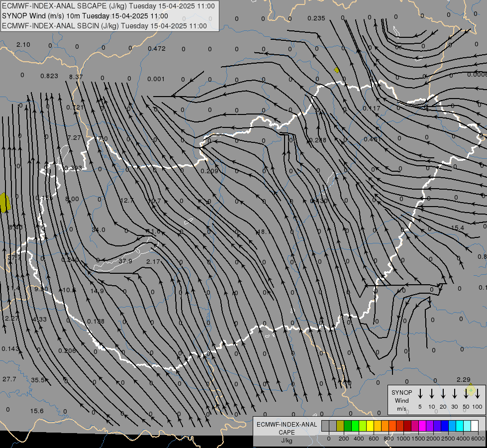Click the '9.50' value on the map
The height and width of the screenshot is (448, 487).
41,289
